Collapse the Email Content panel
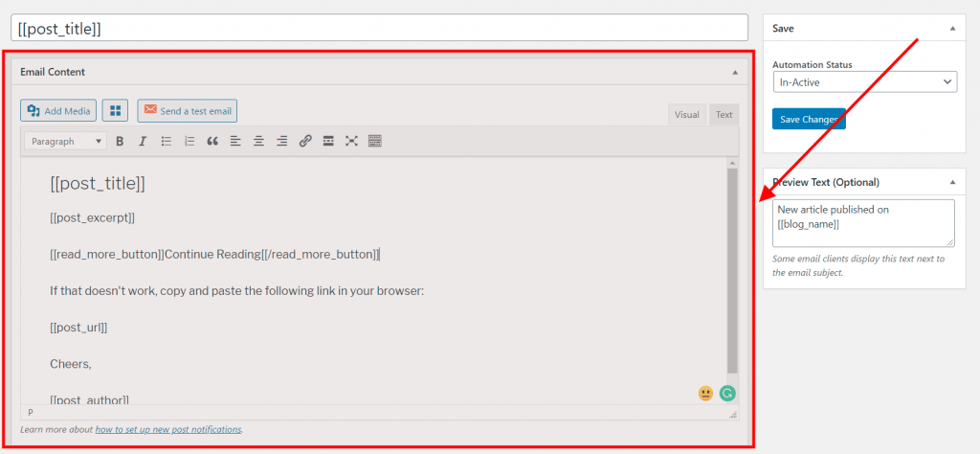The width and height of the screenshot is (980, 454). click(x=735, y=73)
